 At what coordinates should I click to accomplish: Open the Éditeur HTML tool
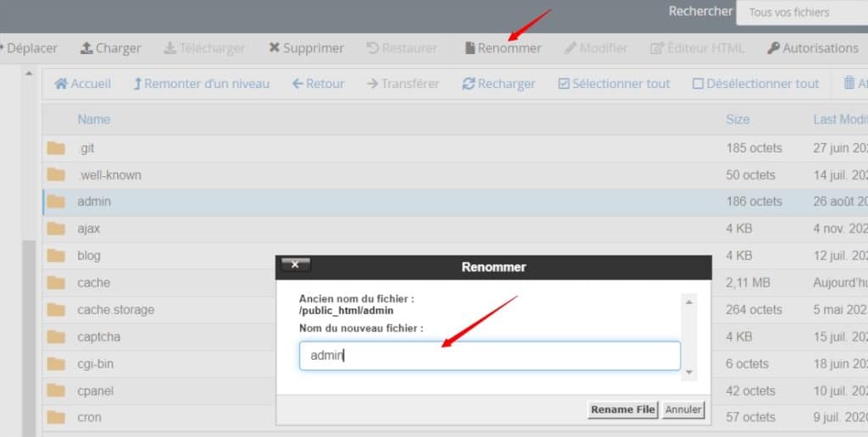698,48
